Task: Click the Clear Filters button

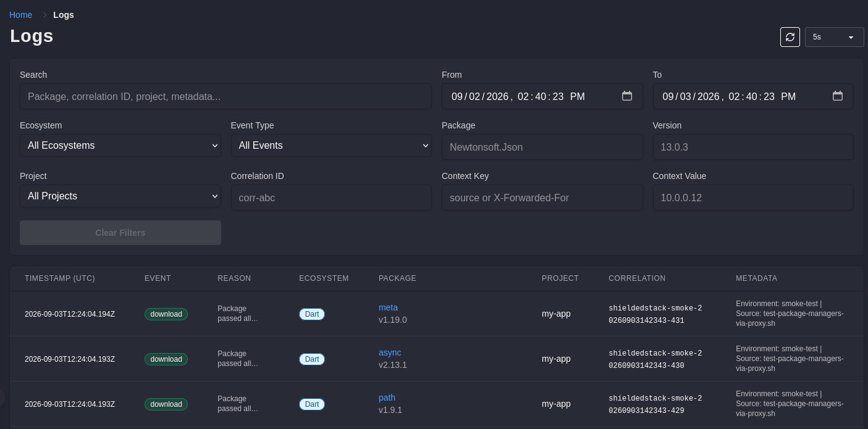Action: 120,233
